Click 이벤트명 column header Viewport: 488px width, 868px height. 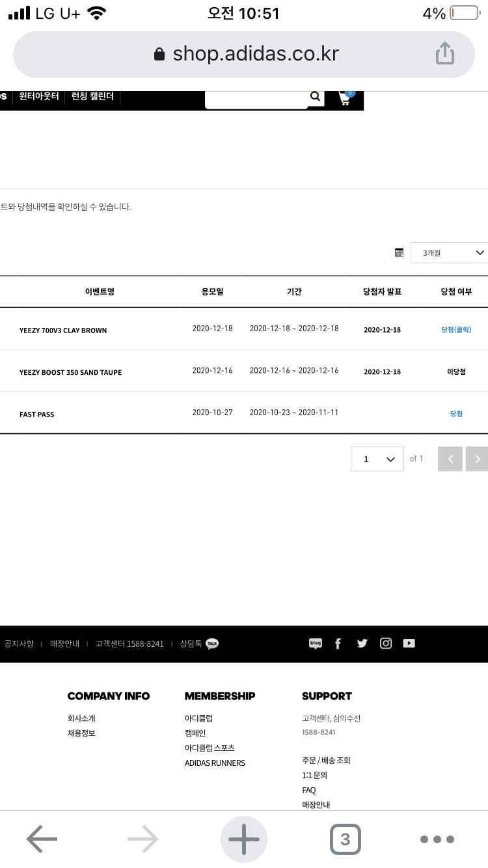point(100,292)
